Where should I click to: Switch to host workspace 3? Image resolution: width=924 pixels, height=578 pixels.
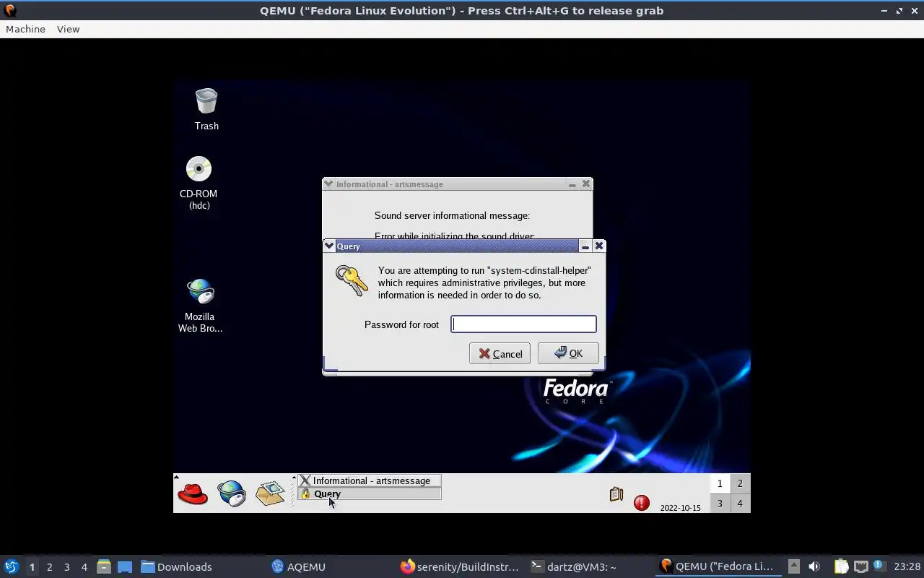click(66, 567)
